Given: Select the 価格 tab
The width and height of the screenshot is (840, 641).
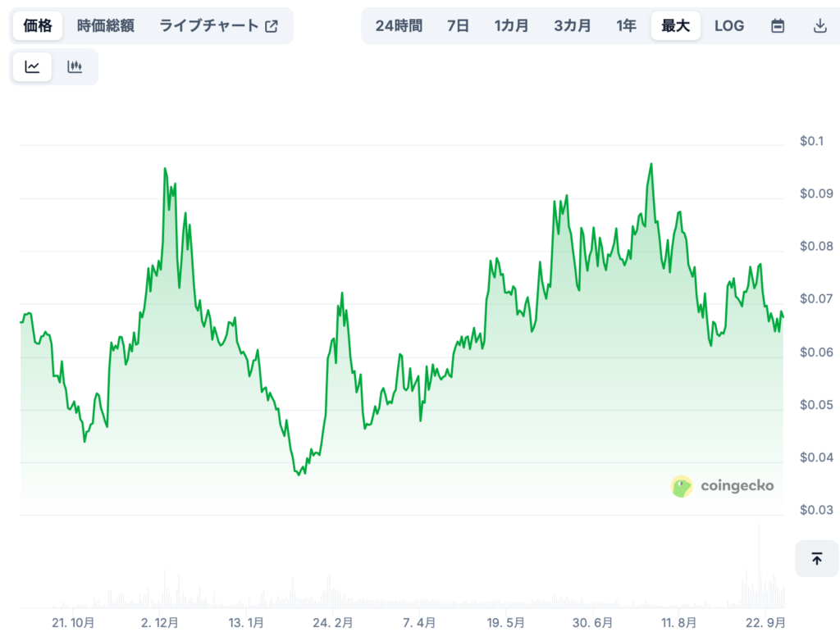Looking at the screenshot, I should 37,25.
